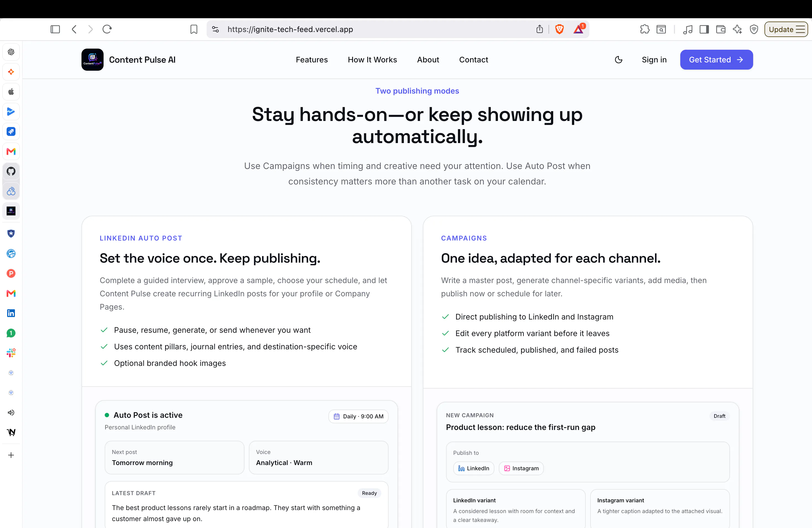The image size is (812, 528).
Task: Toggle dark mode moon icon
Action: (619, 60)
